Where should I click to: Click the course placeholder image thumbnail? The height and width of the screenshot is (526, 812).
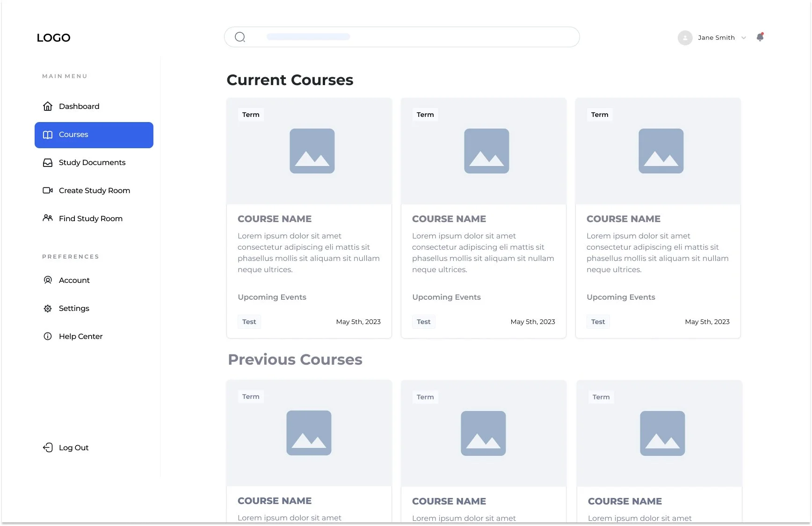click(312, 151)
